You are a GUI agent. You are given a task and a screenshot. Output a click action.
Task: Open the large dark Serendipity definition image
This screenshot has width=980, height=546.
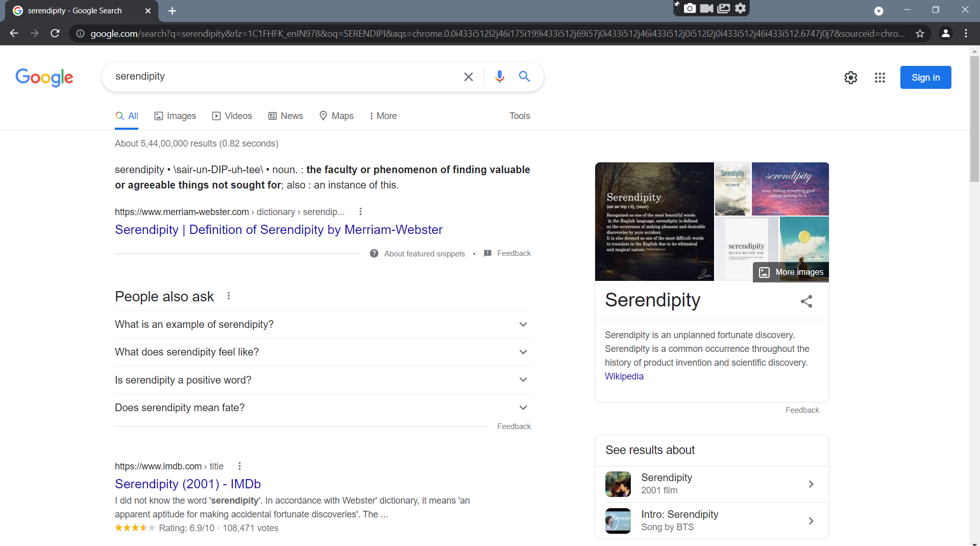tap(654, 222)
